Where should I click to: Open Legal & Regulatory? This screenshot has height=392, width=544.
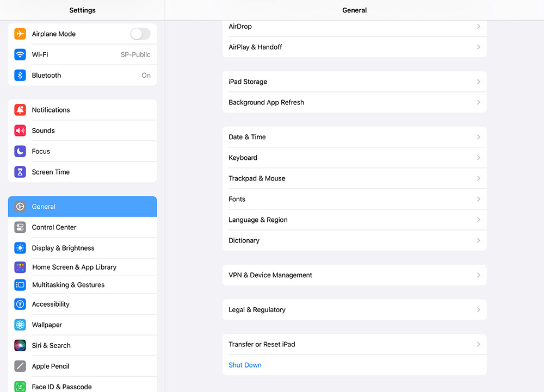354,310
